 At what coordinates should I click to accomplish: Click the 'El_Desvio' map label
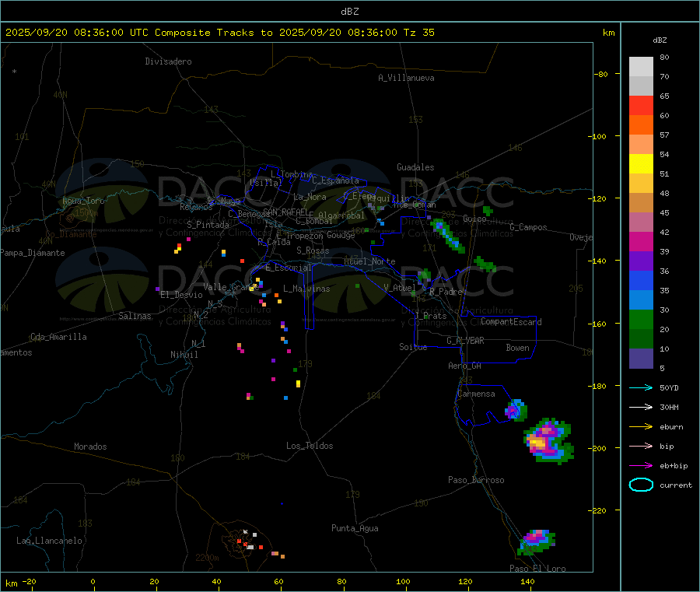click(181, 295)
